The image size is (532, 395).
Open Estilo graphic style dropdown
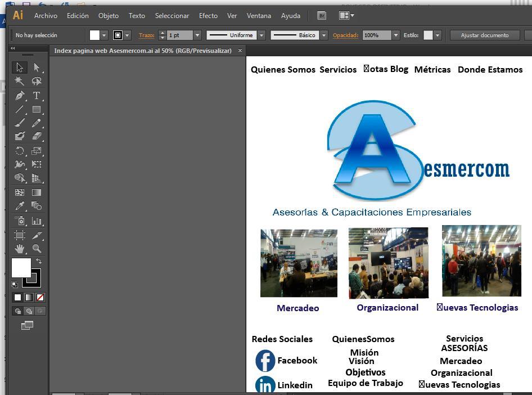click(x=438, y=35)
